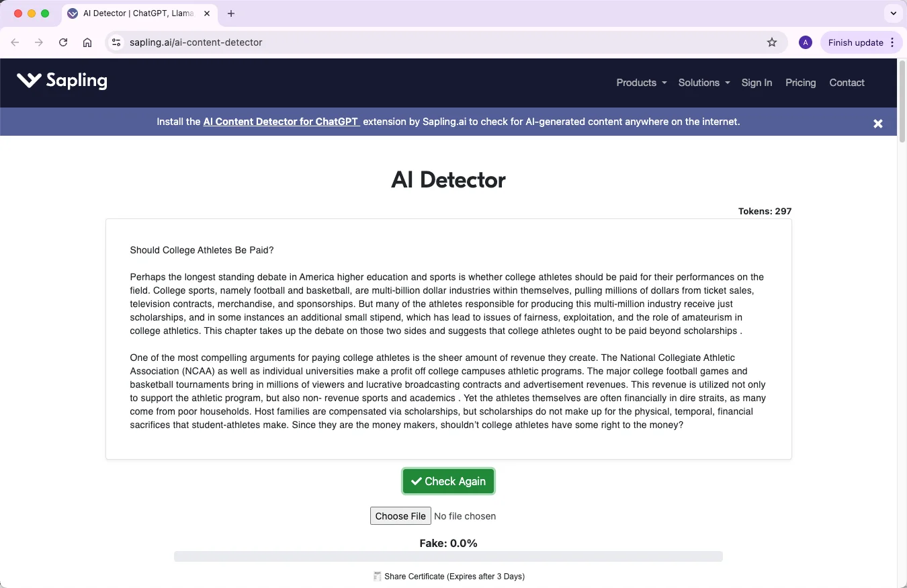Click inside the essay text area
The height and width of the screenshot is (588, 907).
(448, 339)
